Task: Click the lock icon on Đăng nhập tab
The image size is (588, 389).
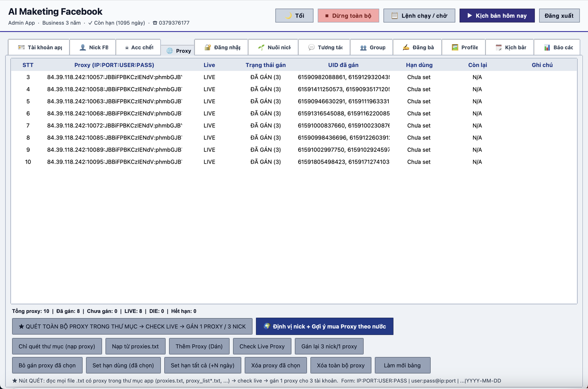Action: click(208, 47)
